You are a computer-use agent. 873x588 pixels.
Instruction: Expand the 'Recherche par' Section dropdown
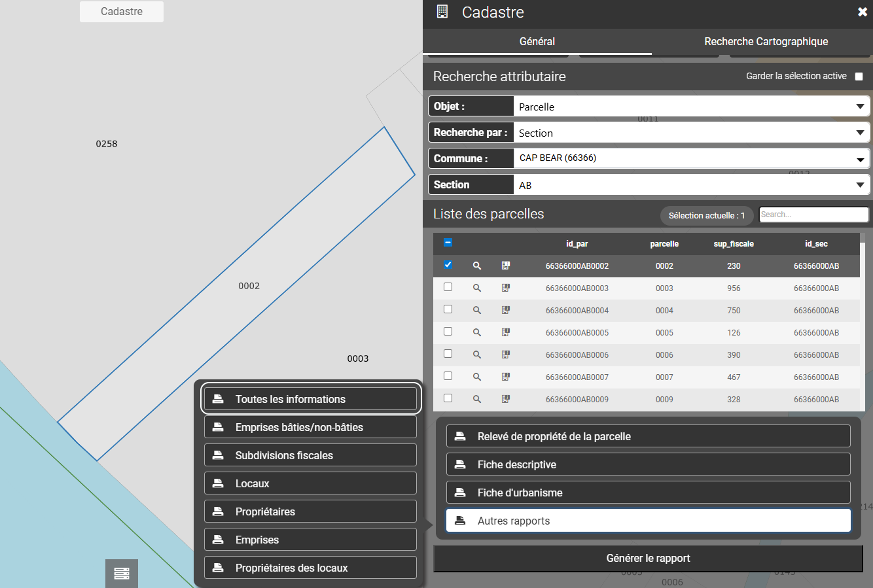pyautogui.click(x=691, y=133)
